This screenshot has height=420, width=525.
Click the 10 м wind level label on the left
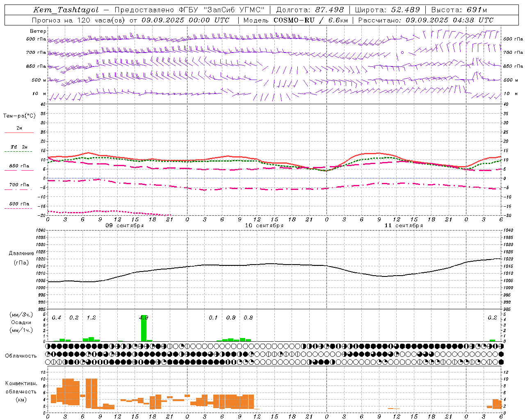(39, 94)
